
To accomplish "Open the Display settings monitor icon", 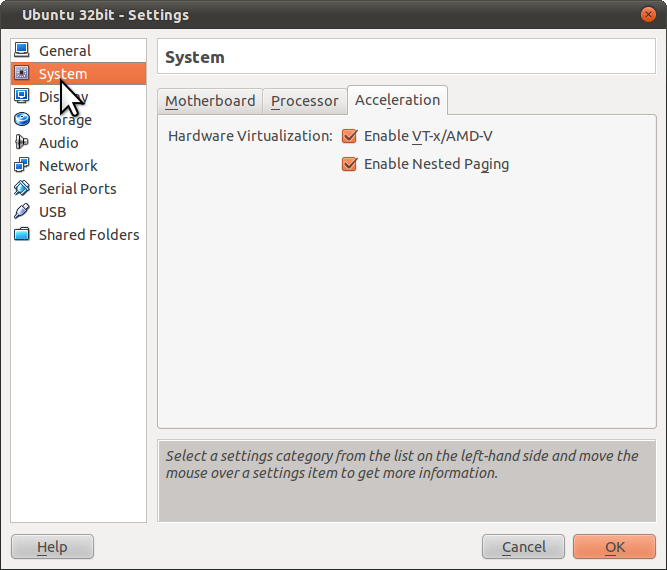I will tap(22, 96).
